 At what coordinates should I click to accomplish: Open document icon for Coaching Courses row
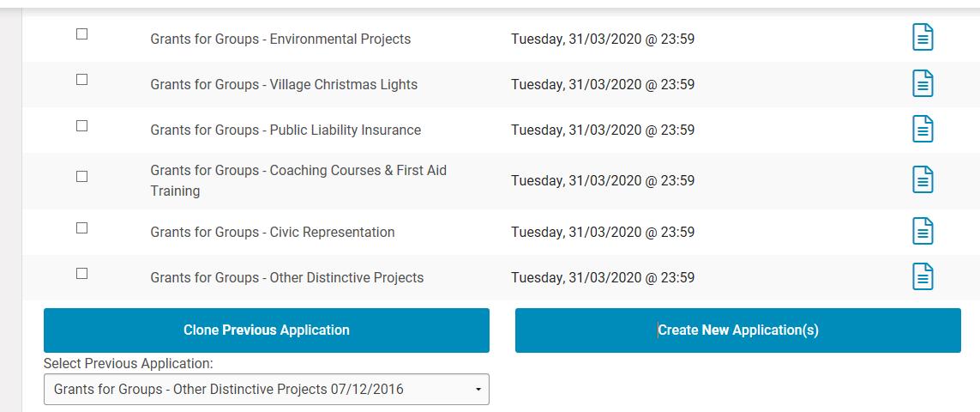923,180
